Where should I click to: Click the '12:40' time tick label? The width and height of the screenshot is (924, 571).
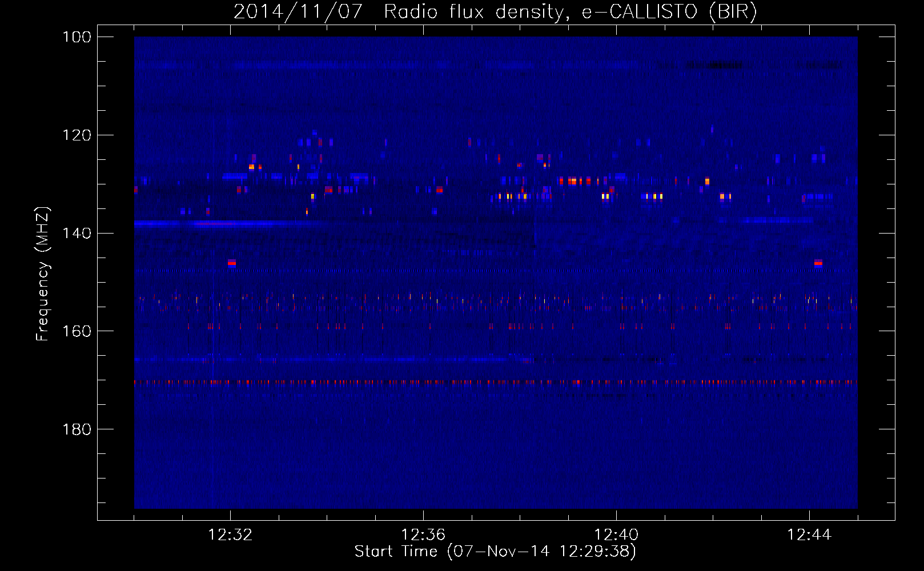click(616, 534)
